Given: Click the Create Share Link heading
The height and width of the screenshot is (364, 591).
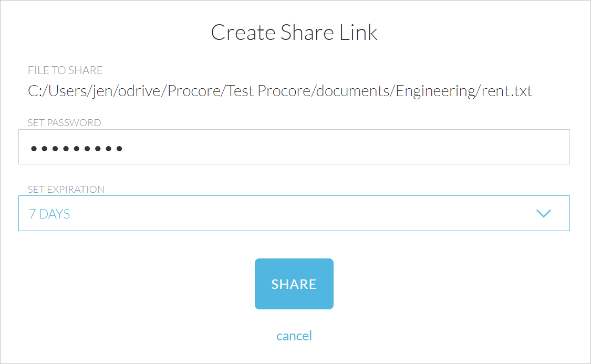Looking at the screenshot, I should [294, 32].
